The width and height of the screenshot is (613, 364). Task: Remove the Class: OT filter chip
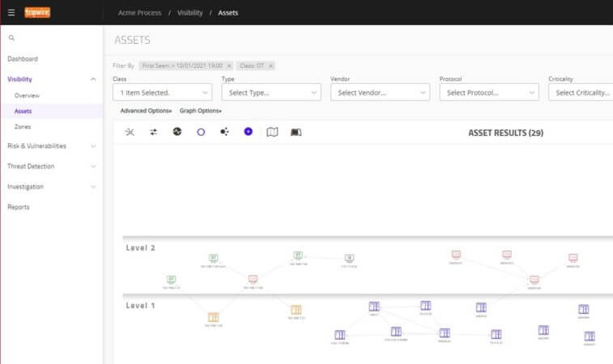point(271,66)
